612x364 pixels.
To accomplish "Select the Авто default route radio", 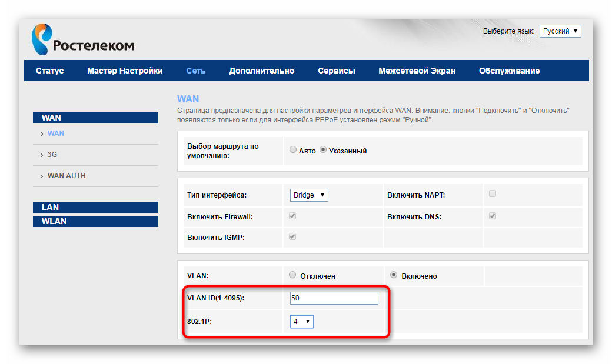I will [x=292, y=150].
